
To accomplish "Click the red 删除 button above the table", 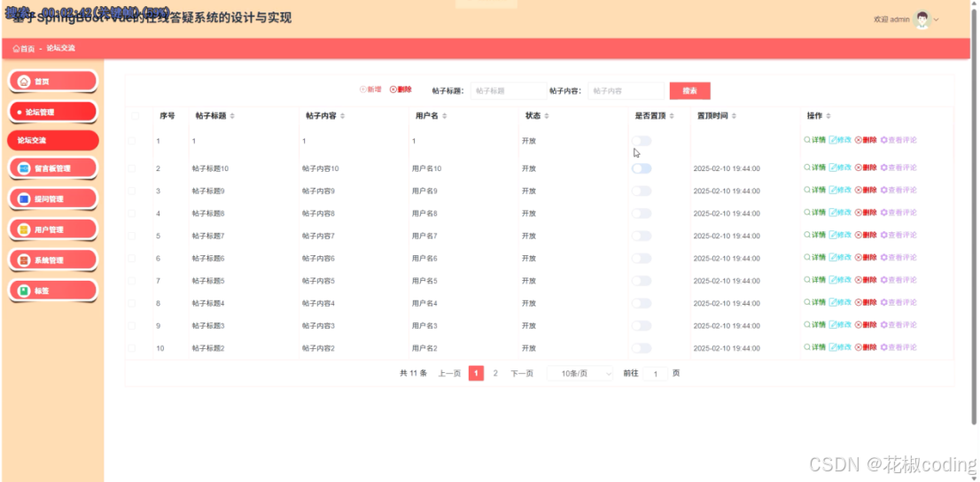I will pos(401,89).
